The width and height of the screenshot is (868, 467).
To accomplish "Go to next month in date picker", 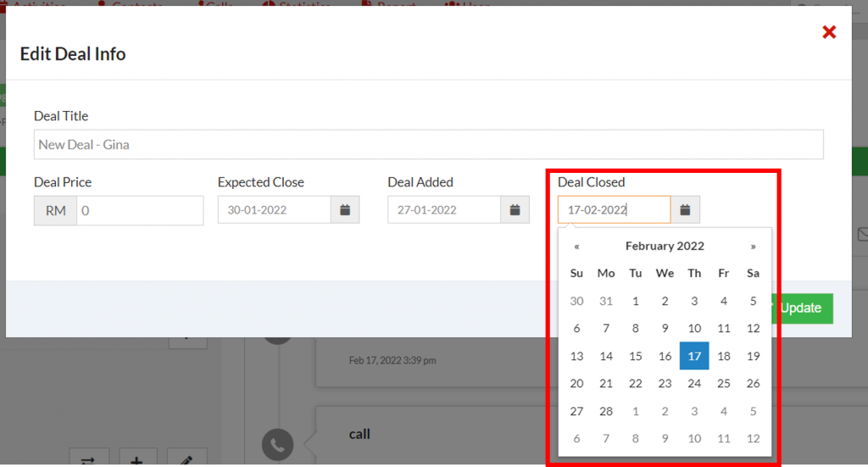I will tap(753, 247).
